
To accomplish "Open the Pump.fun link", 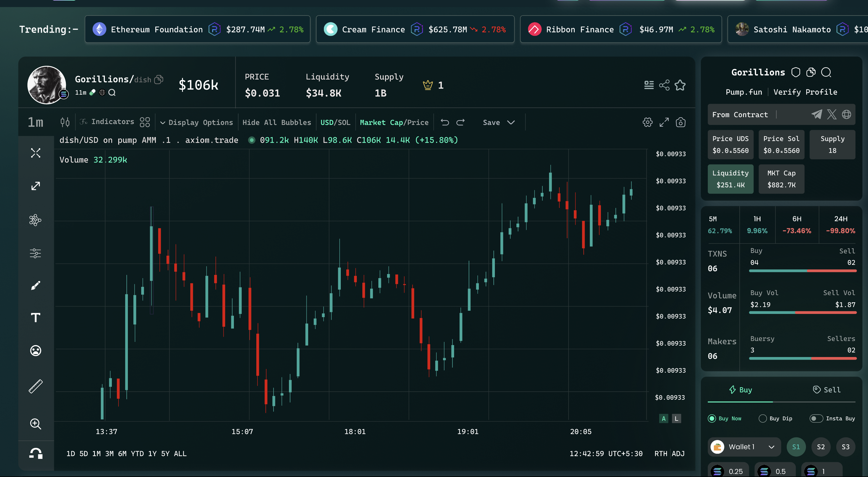I will tap(744, 92).
